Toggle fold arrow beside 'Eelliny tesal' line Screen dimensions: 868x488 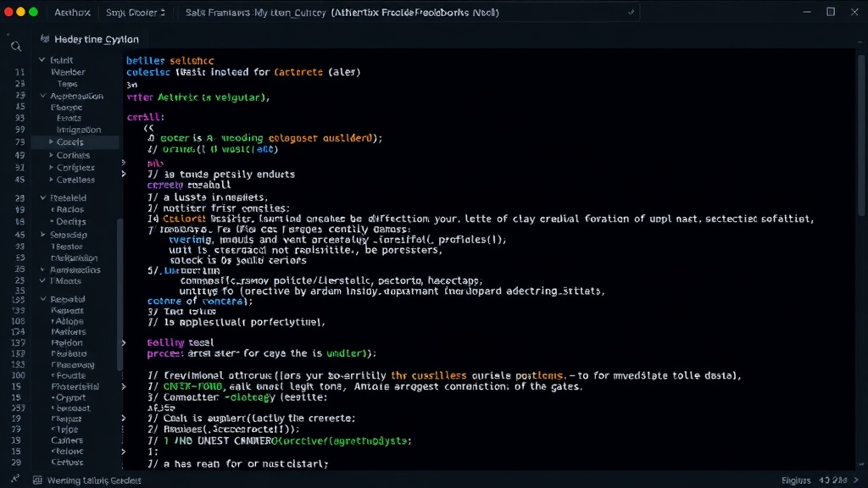point(124,343)
